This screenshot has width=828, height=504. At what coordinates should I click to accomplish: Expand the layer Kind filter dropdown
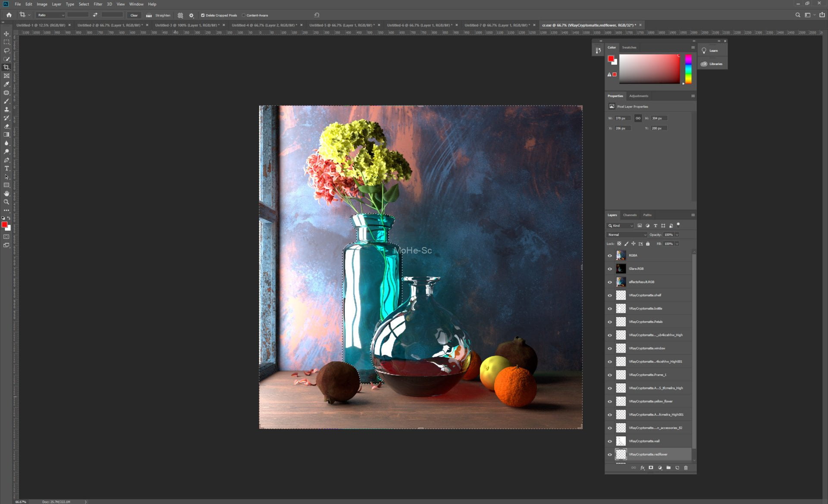click(621, 226)
